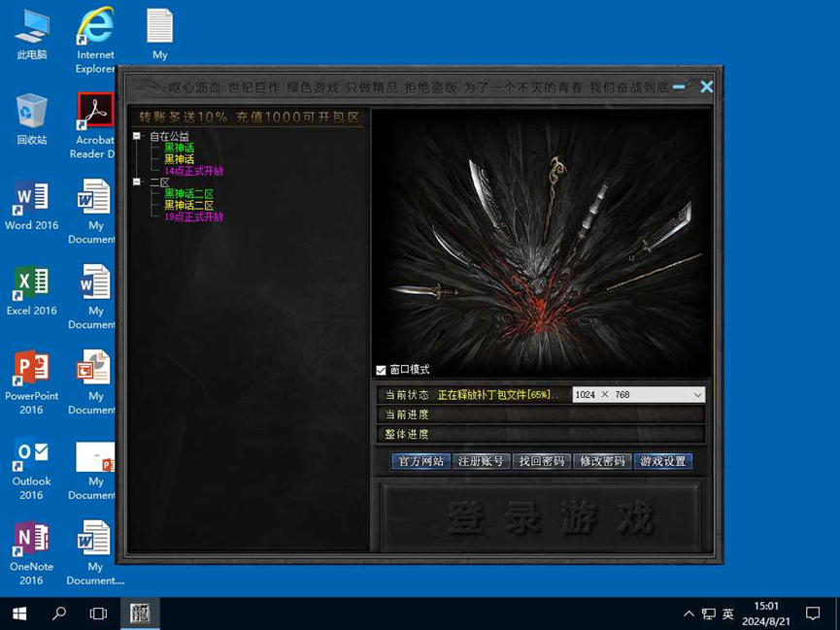Select the My text file at top

159,34
